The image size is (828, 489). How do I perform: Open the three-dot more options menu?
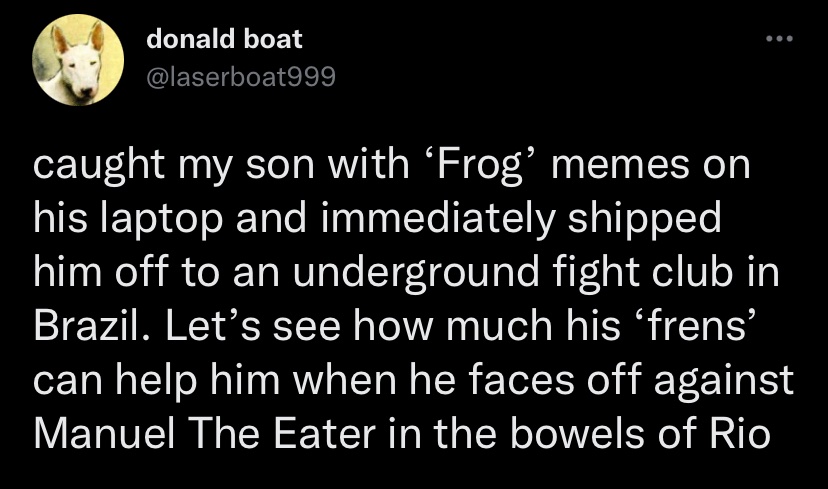779,39
